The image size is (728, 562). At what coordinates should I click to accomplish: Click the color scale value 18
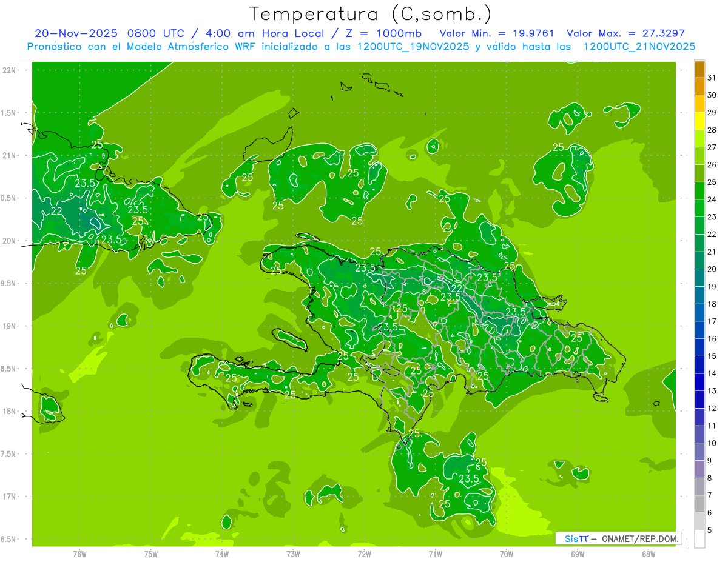coord(712,304)
